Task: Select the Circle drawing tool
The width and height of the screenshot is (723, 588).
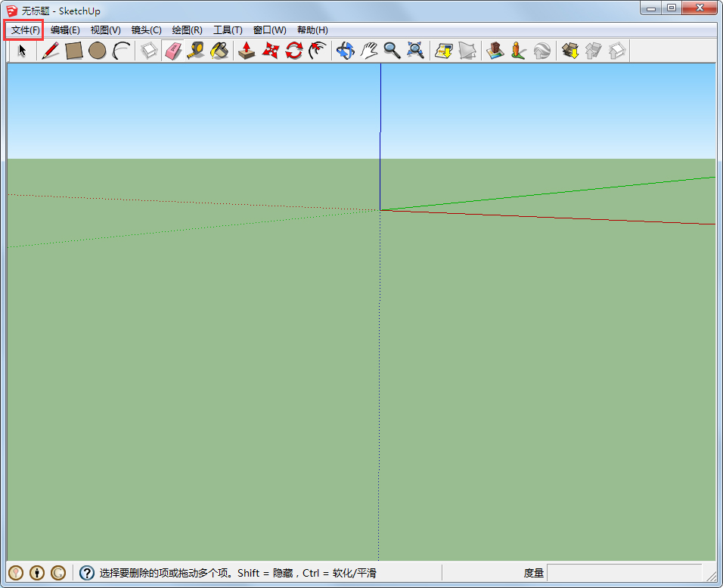Action: (x=97, y=51)
